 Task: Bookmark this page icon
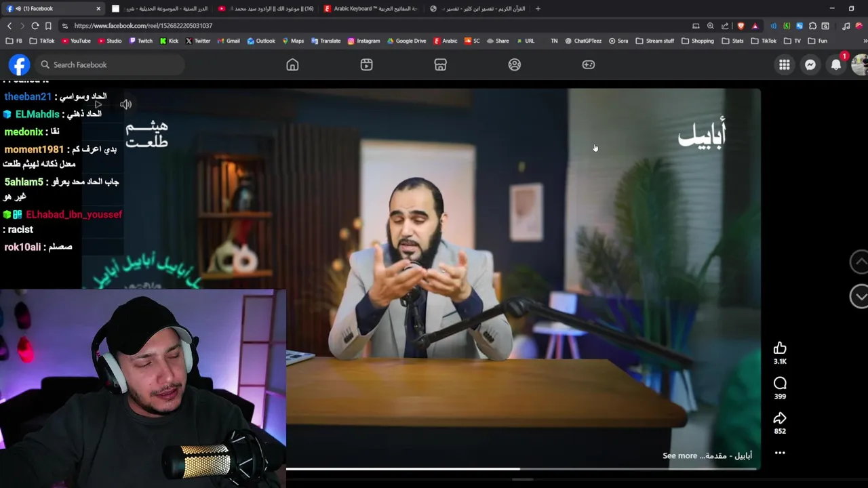tap(48, 26)
